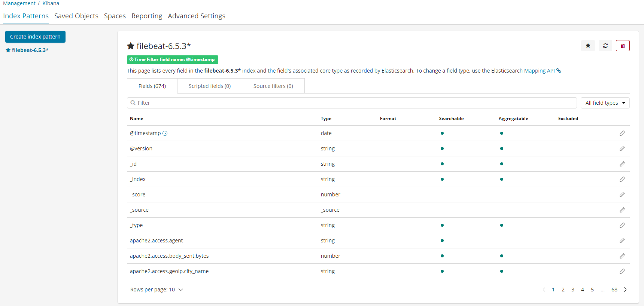
Task: Delete index pattern trash icon
Action: tap(623, 46)
